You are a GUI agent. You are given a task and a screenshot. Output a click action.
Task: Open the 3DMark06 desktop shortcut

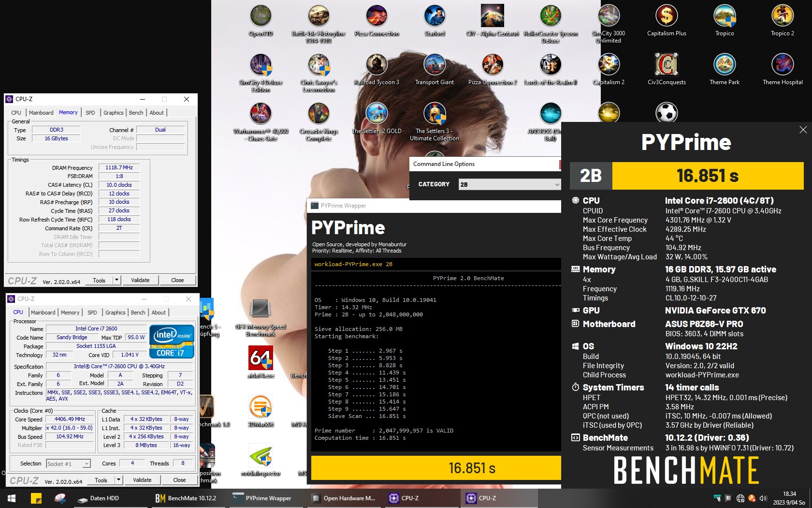coord(261,411)
